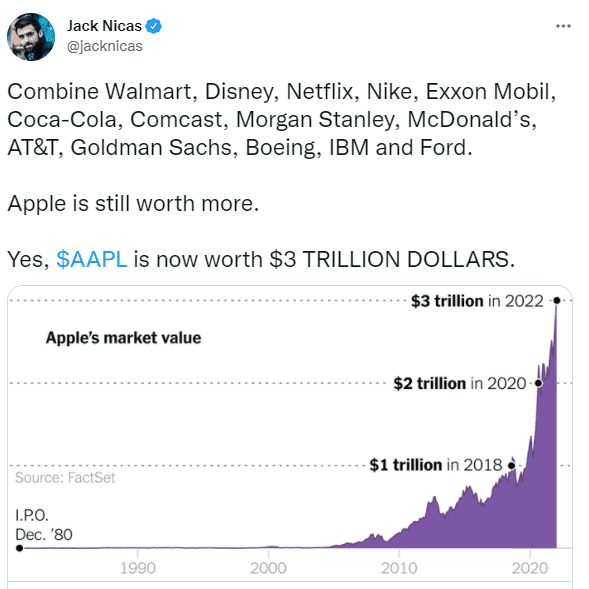Click the $1 trillion in 2018 dot
This screenshot has height=589, width=589.
pyautogui.click(x=511, y=465)
